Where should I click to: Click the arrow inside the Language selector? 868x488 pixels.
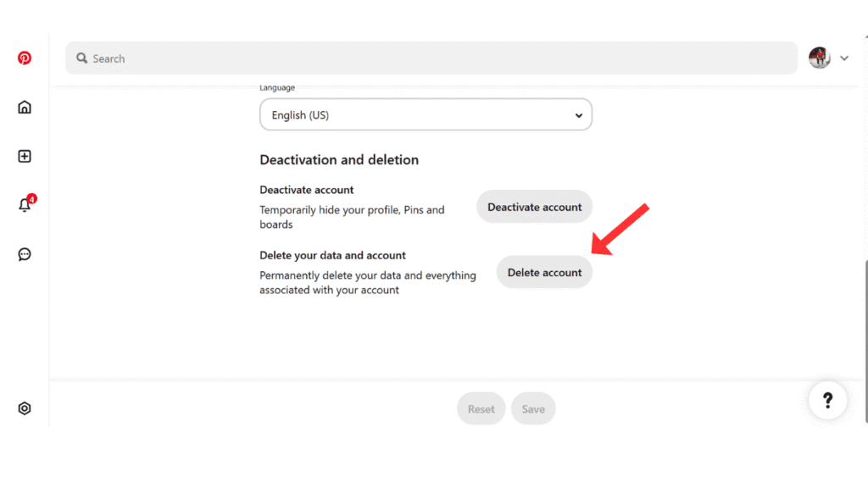tap(578, 115)
